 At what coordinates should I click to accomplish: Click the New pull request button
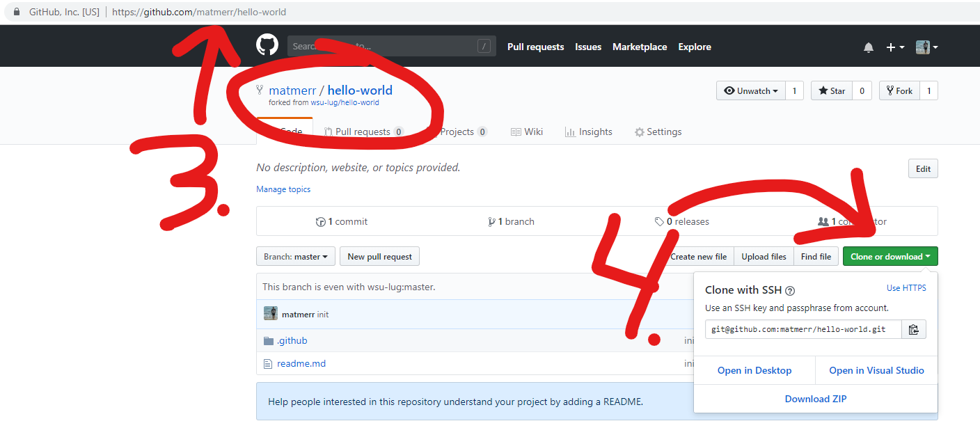(x=379, y=256)
